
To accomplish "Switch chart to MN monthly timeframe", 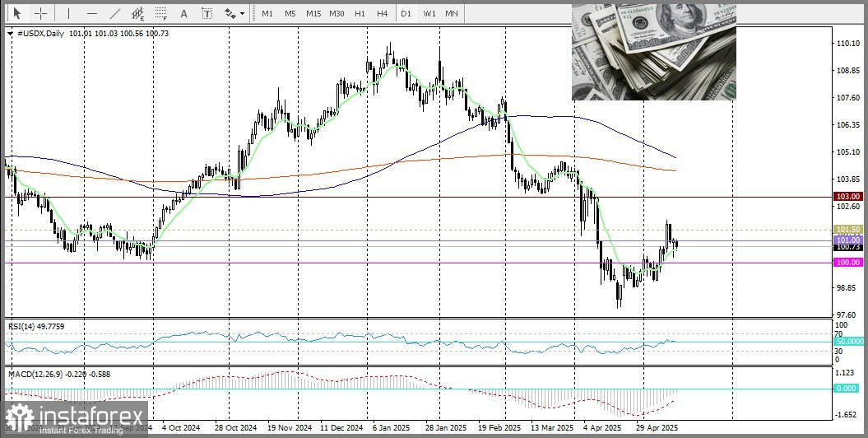I will tap(452, 13).
